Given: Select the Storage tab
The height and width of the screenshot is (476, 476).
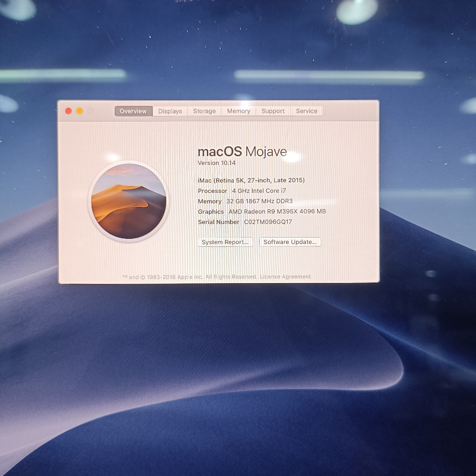Looking at the screenshot, I should (205, 111).
